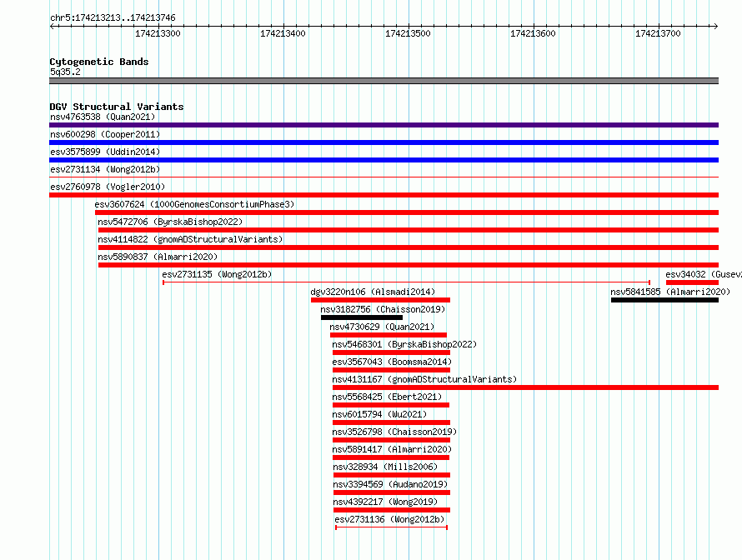742x560 pixels.
Task: Click the nsv4763538 (Quan2021) variant label
Action: (x=103, y=117)
